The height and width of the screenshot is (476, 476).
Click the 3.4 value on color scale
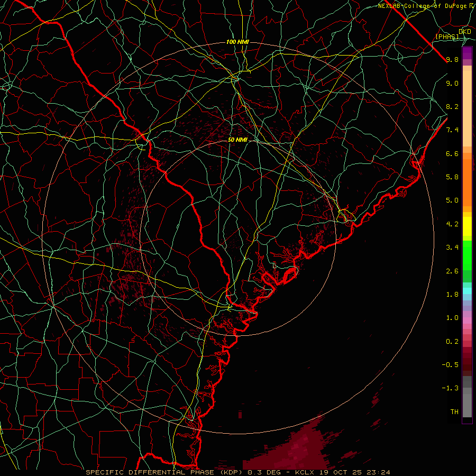tap(452, 248)
